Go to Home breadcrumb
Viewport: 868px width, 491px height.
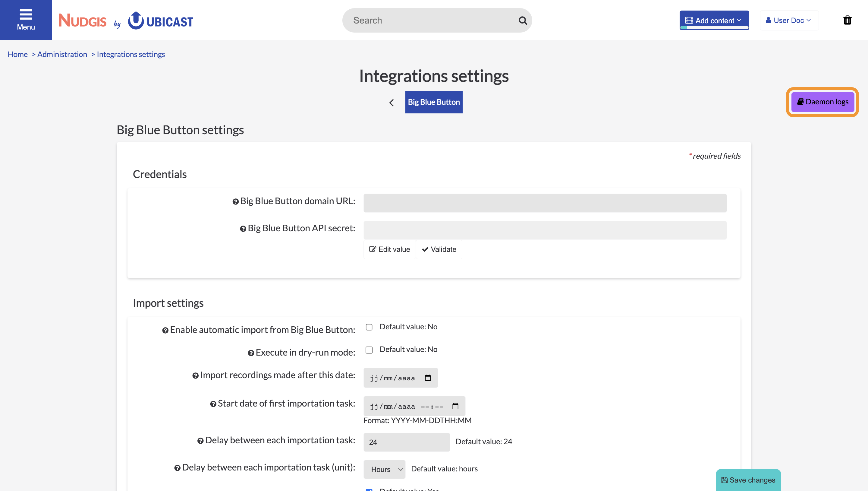click(17, 54)
